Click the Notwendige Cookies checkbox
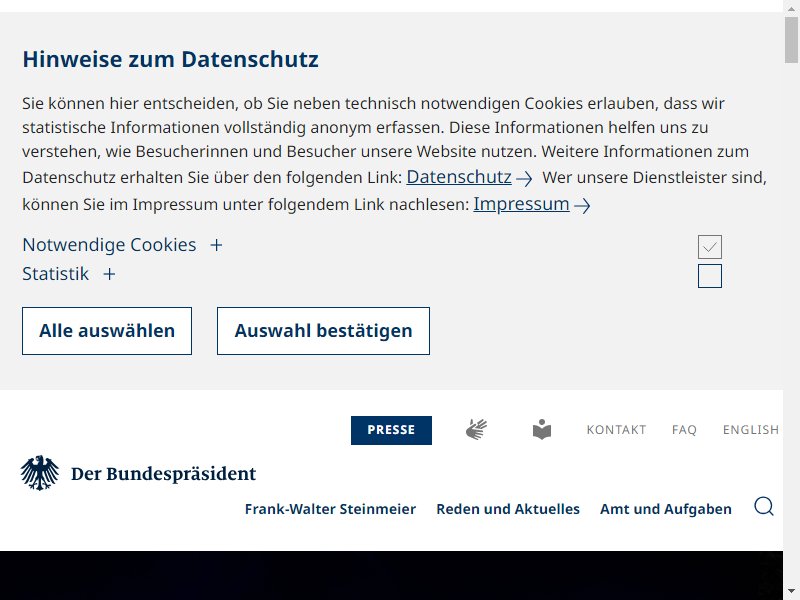 710,247
